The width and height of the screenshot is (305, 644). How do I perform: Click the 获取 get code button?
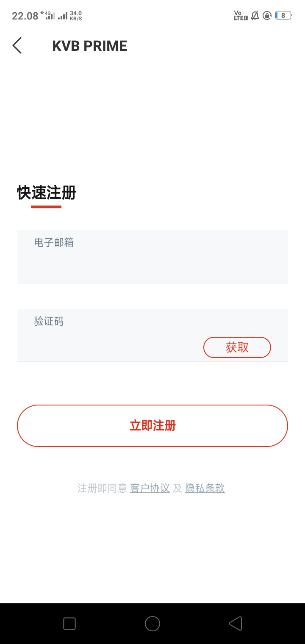tap(237, 347)
